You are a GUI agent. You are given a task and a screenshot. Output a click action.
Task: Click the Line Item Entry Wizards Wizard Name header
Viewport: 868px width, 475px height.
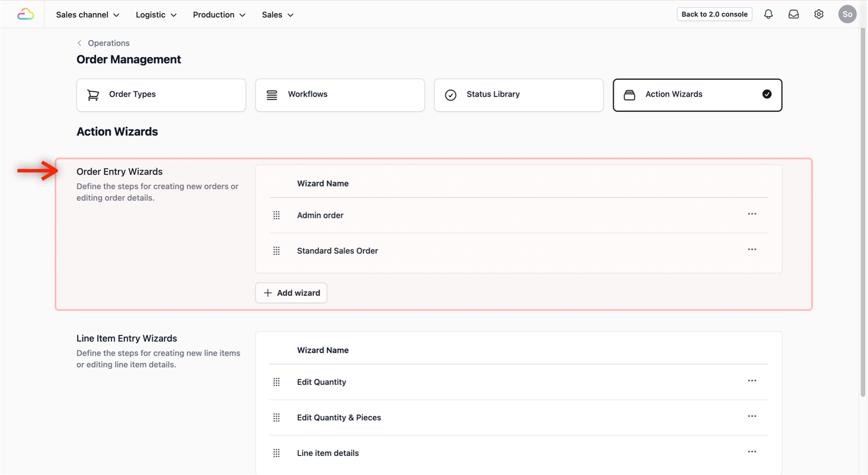click(323, 350)
